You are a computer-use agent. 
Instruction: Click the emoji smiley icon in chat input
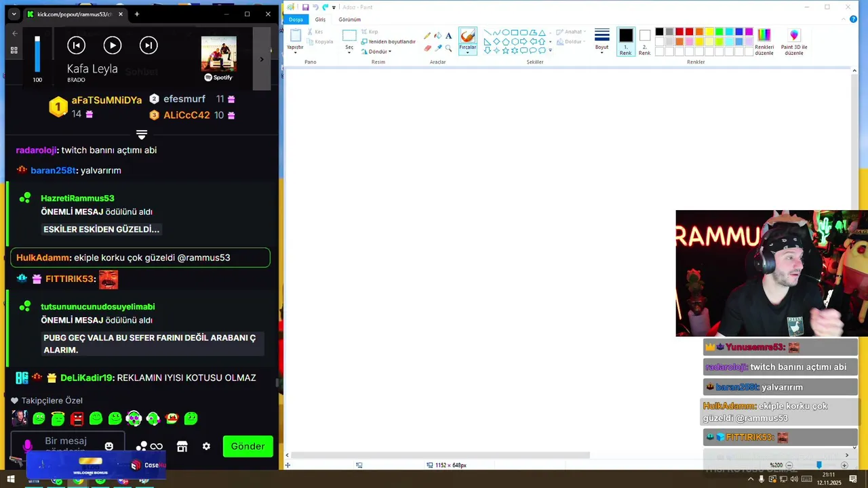(x=108, y=446)
